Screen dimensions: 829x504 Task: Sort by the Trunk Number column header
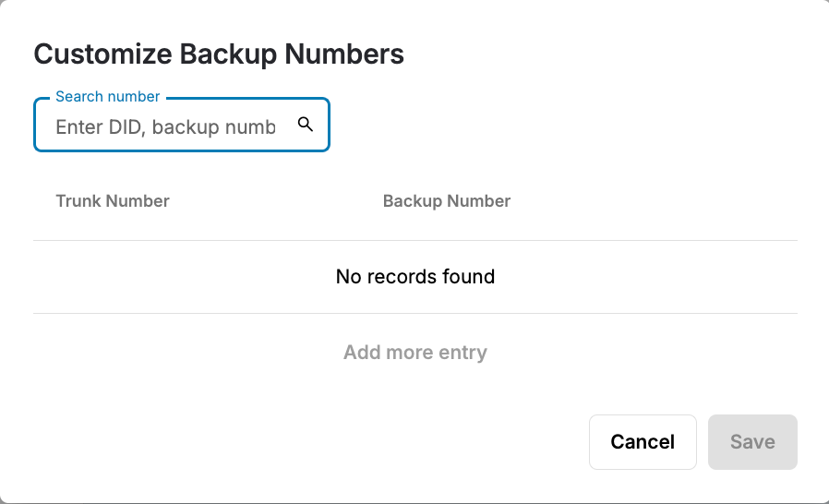click(x=113, y=201)
